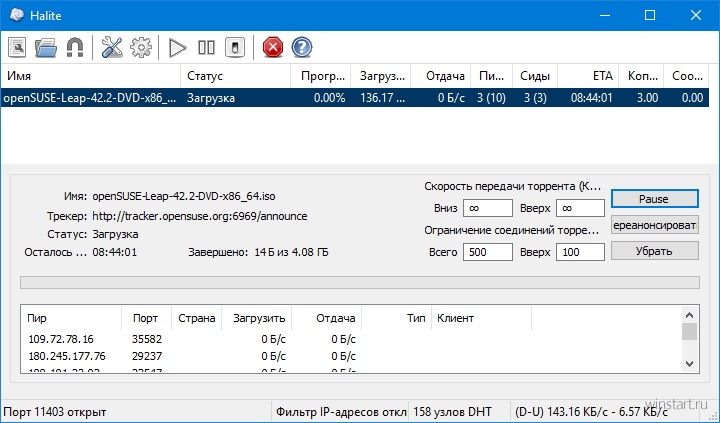Click the Halite app icon in title bar

(x=17, y=15)
